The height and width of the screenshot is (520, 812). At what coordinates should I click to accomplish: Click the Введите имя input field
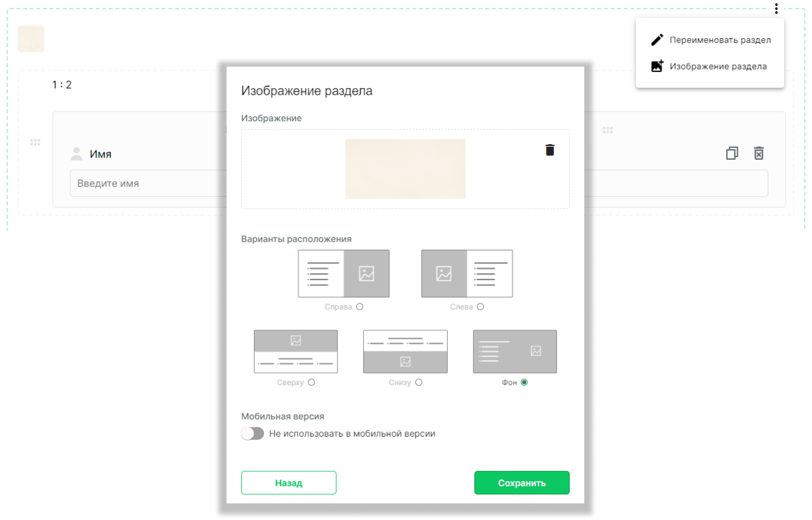pyautogui.click(x=148, y=183)
